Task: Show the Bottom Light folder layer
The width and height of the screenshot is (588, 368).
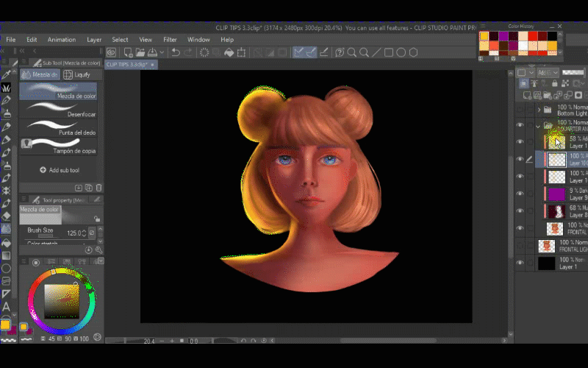Action: (x=520, y=109)
